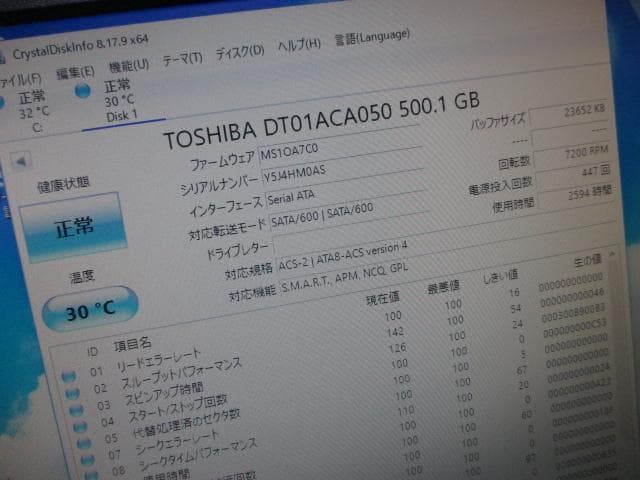Open the 機能(U) menu
Viewport: 640px width, 480px height.
pos(129,65)
